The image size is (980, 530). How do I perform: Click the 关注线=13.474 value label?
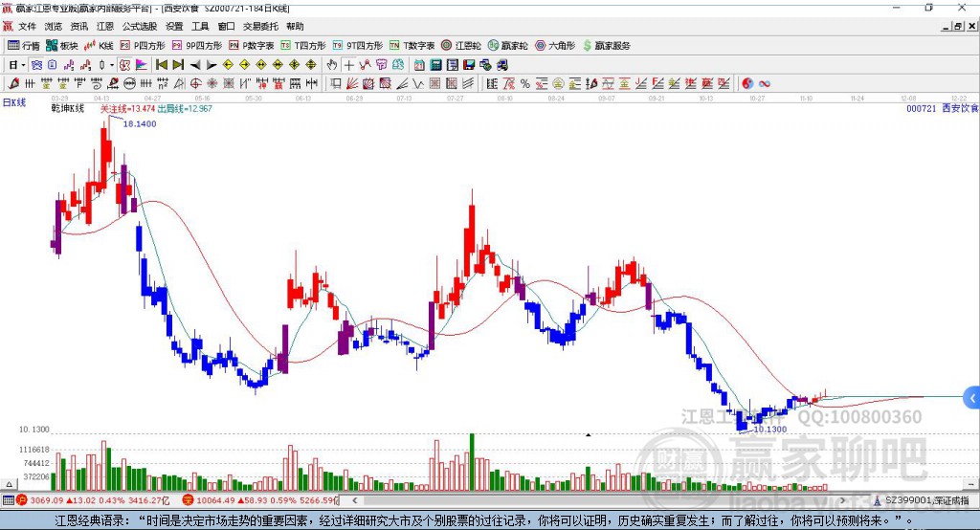(x=127, y=109)
